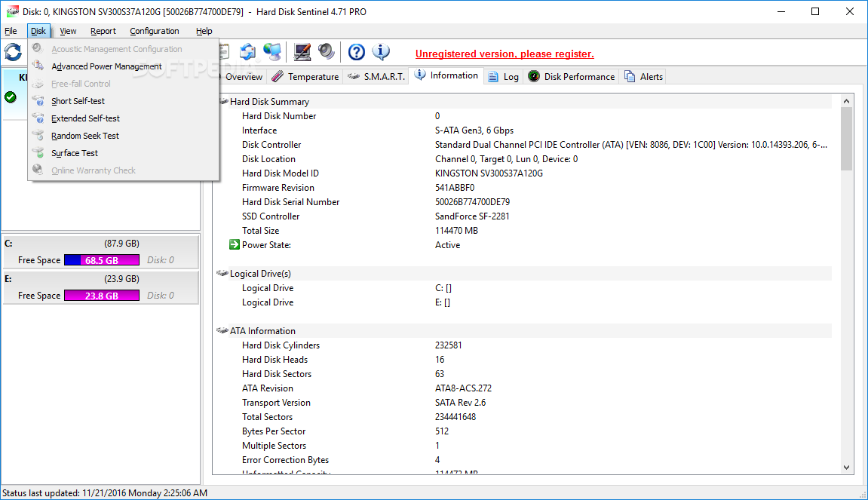Viewport: 868px width, 500px height.
Task: Click the Disk Controller value text
Action: pos(631,145)
